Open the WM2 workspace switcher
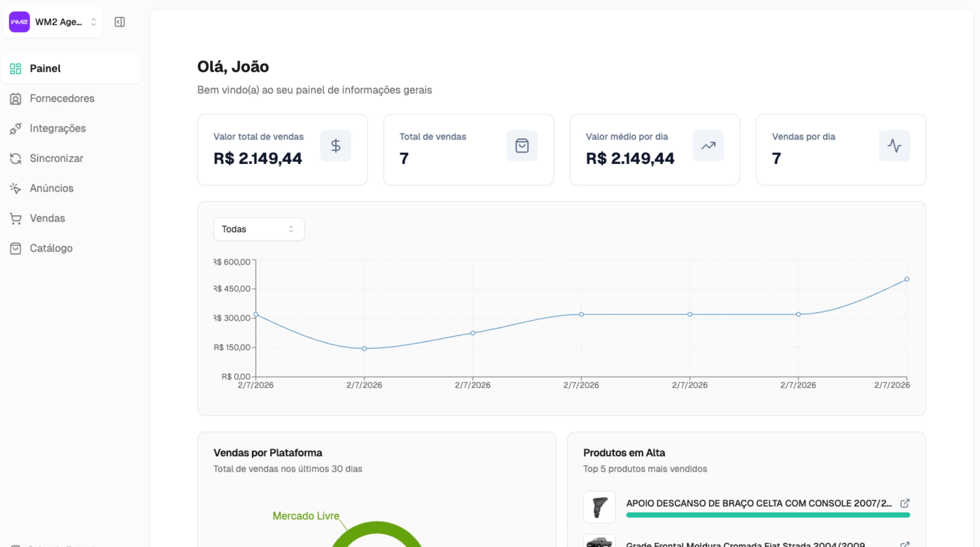 [53, 22]
